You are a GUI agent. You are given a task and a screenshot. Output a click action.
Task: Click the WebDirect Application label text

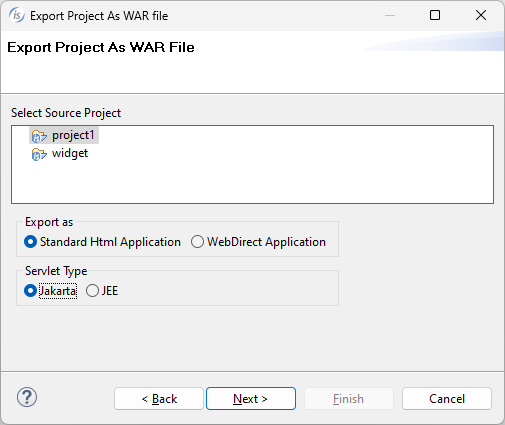pos(266,242)
